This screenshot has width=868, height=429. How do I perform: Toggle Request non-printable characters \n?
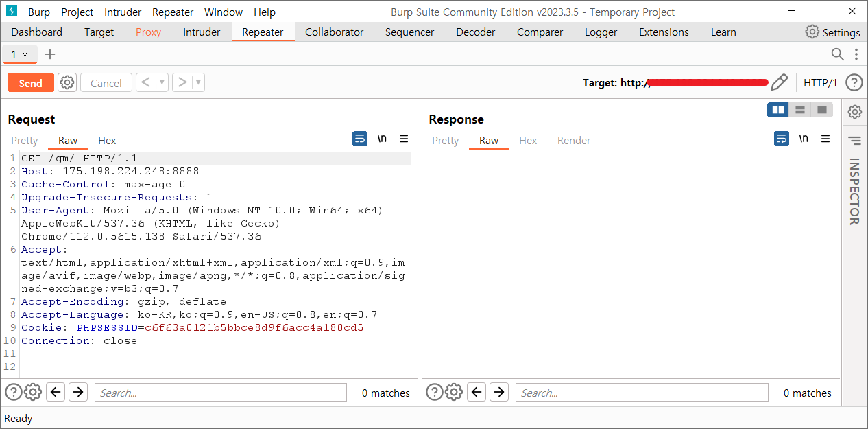pos(382,139)
